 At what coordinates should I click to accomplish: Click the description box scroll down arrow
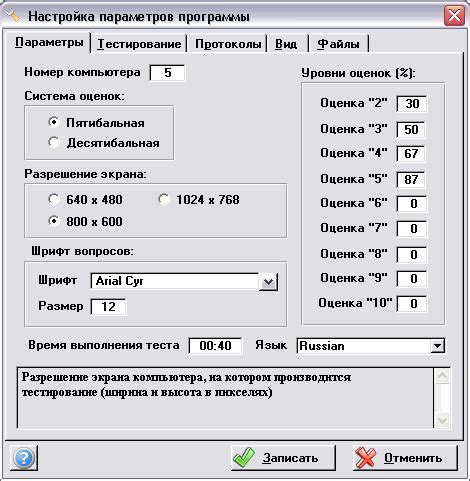click(x=443, y=420)
